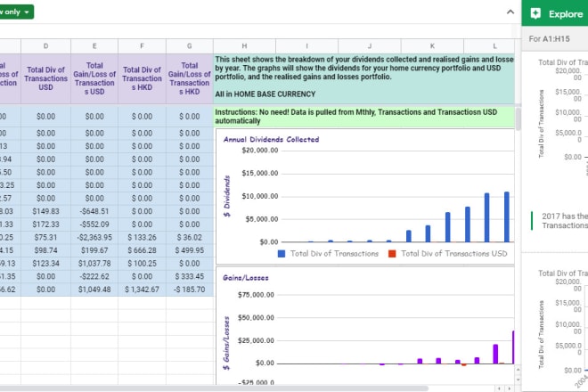
Task: Select the cell with -$648.51
Action: pyautogui.click(x=94, y=211)
